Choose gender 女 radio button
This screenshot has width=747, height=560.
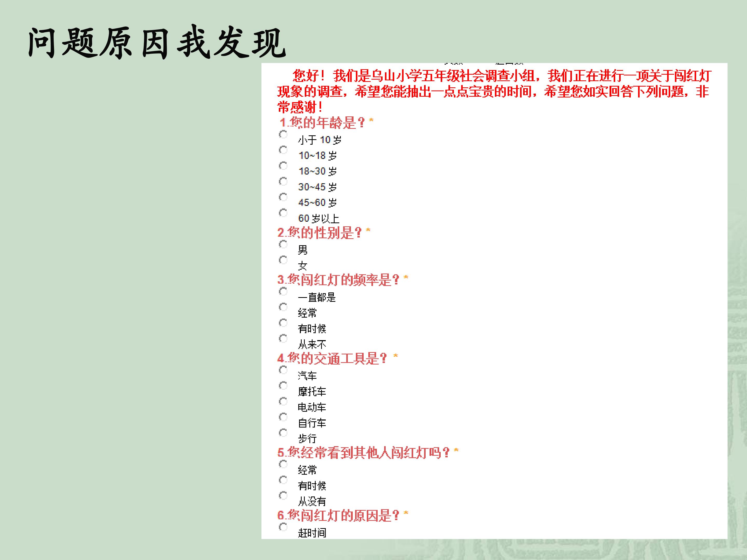click(283, 260)
